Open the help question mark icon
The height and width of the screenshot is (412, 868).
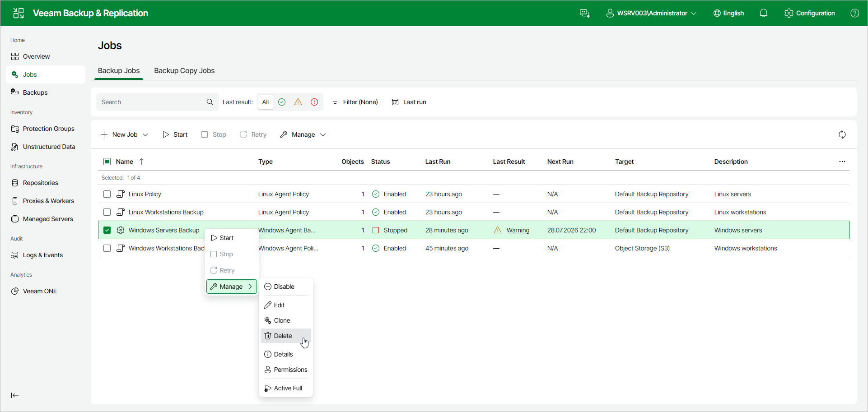pyautogui.click(x=855, y=13)
